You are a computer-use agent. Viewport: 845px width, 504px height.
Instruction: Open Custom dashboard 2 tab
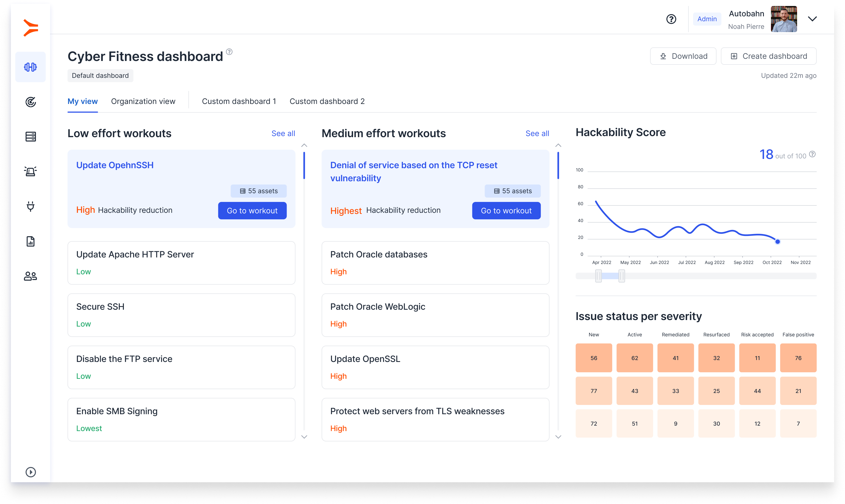(x=327, y=101)
